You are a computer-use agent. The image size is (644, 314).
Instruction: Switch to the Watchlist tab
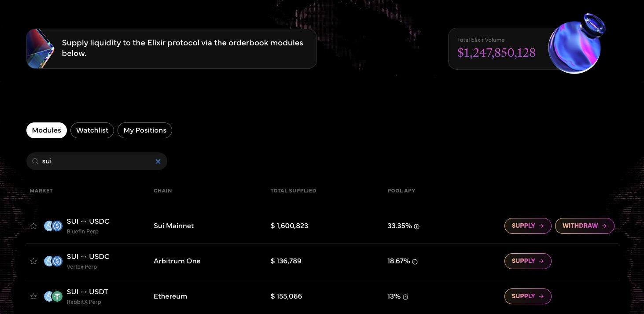coord(92,130)
